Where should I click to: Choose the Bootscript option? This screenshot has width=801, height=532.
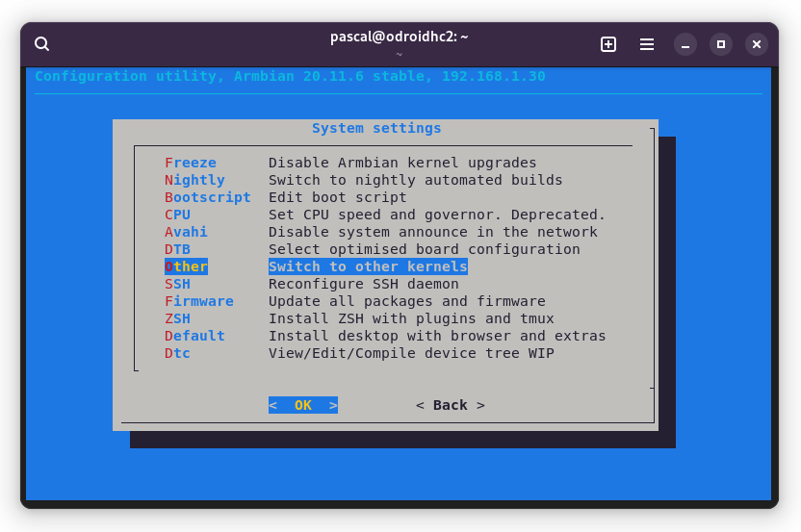[x=207, y=197]
